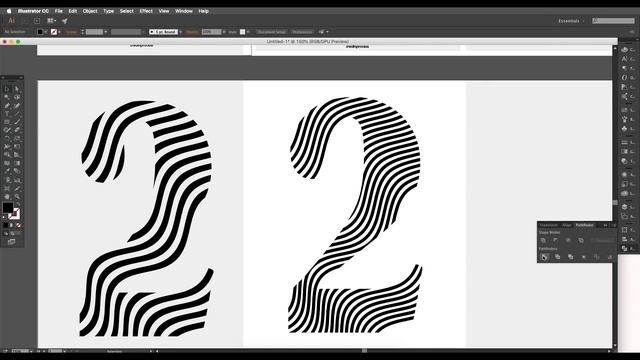Apply solid Color mode below fill swatch
The image size is (640, 360).
tap(5, 225)
